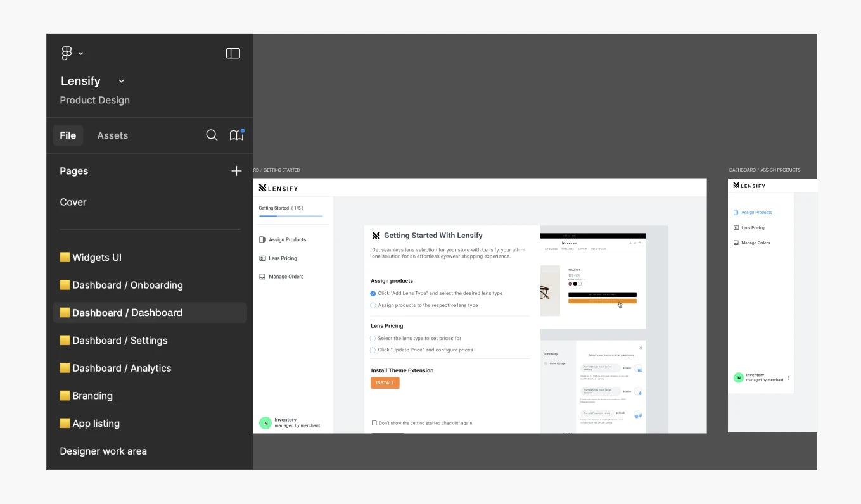Viewport: 861px width, 504px height.
Task: Open the Dashboard / Analytics page
Action: 121,368
